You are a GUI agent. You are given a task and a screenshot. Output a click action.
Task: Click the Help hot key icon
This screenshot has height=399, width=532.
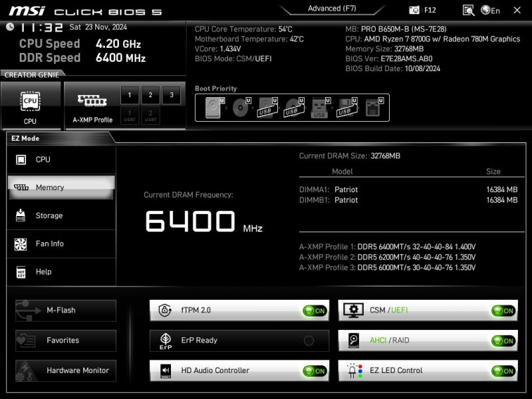(21, 272)
